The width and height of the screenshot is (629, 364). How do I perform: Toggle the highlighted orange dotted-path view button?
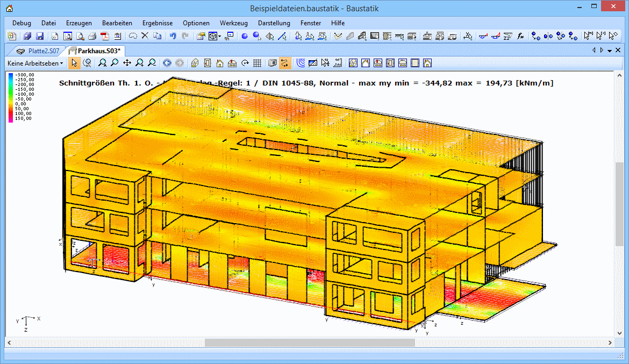285,63
